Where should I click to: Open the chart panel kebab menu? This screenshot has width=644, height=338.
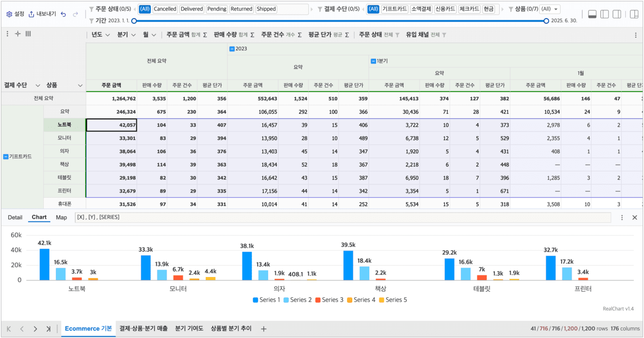[x=622, y=217]
